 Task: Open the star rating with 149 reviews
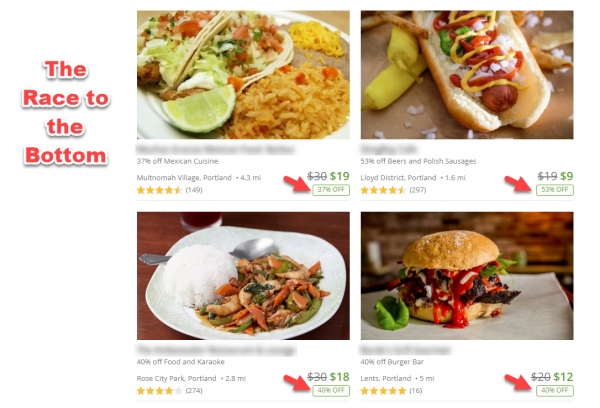(x=170, y=190)
